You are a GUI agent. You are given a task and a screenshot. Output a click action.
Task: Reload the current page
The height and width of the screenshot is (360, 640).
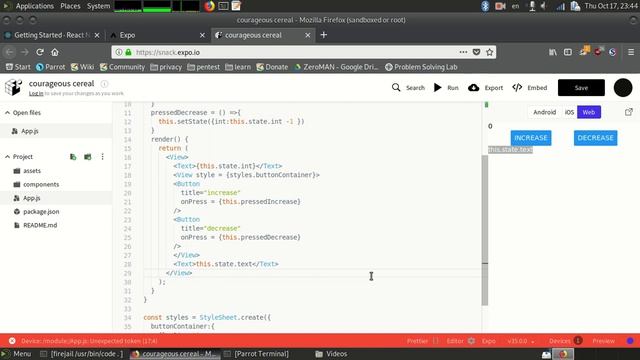pos(40,52)
